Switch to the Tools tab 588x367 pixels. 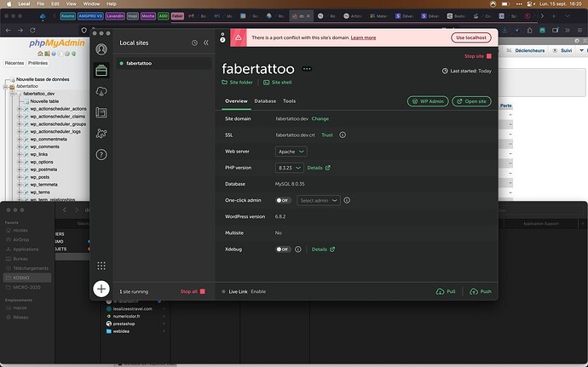coord(289,100)
